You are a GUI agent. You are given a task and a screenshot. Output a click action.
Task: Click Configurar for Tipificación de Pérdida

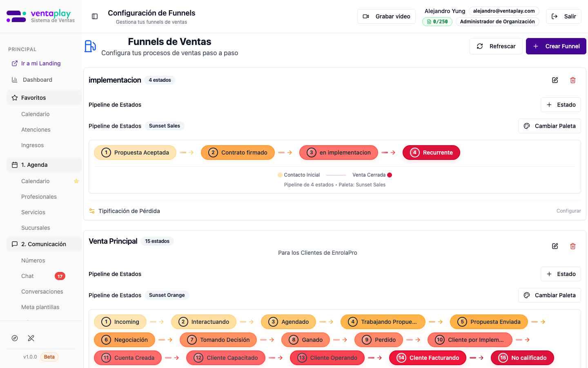(x=568, y=211)
